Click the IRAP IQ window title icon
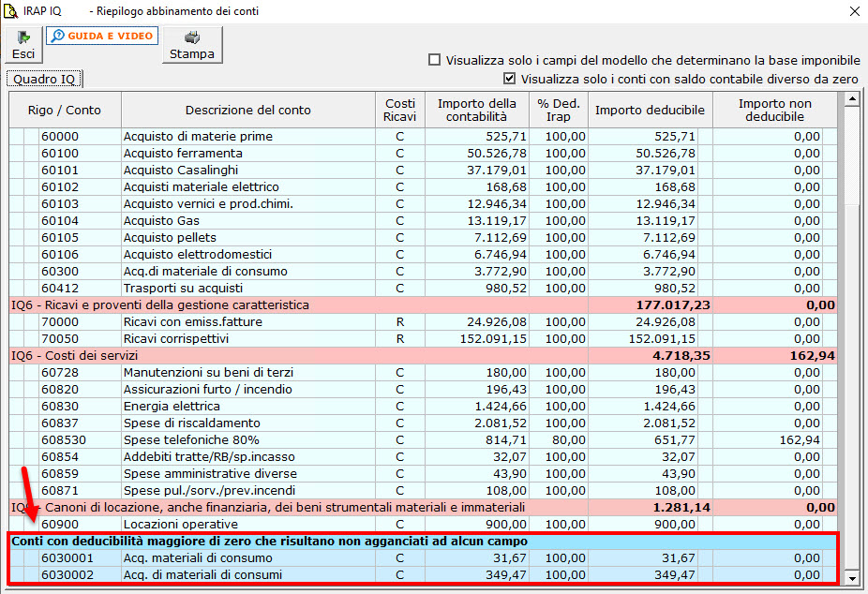Image resolution: width=868 pixels, height=594 pixels. pyautogui.click(x=10, y=11)
